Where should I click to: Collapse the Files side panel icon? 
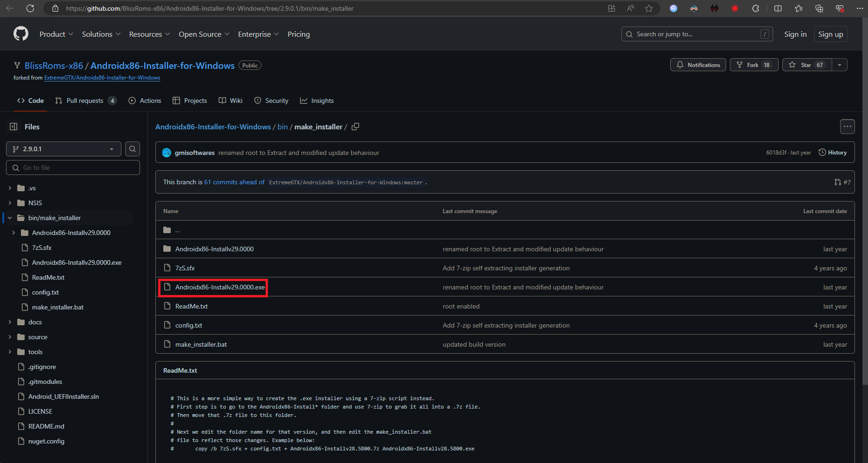tap(13, 127)
